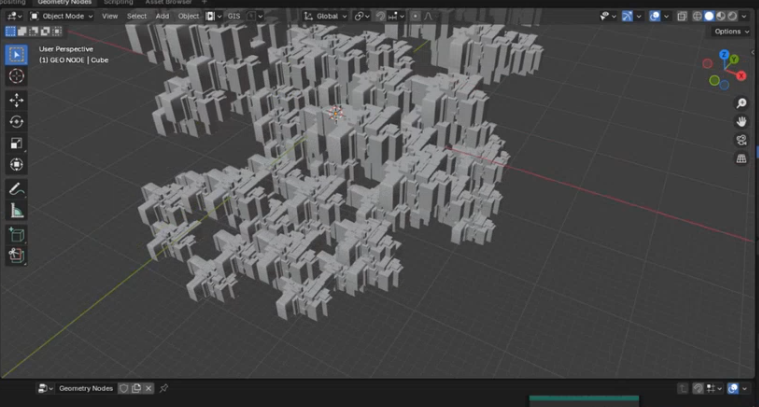Open viewport object visibility dropdown
Screen dimensions: 759x407
coord(608,16)
